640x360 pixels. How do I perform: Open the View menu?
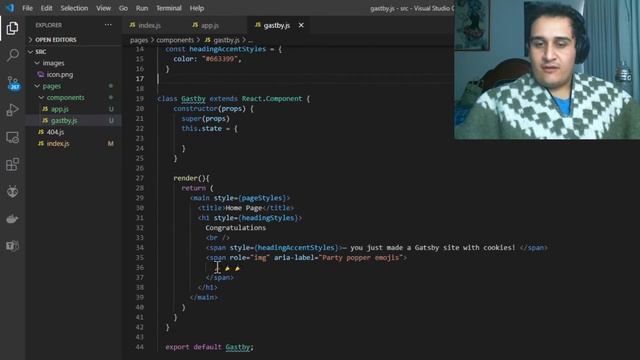tap(103, 8)
